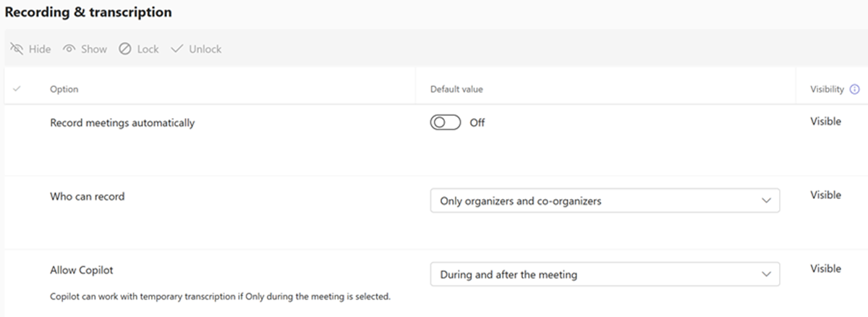The width and height of the screenshot is (868, 317).
Task: Click the Option column header
Action: coord(64,89)
